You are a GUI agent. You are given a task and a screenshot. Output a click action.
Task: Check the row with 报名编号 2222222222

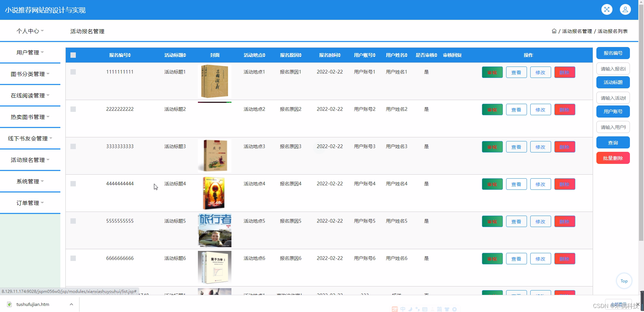(73, 109)
